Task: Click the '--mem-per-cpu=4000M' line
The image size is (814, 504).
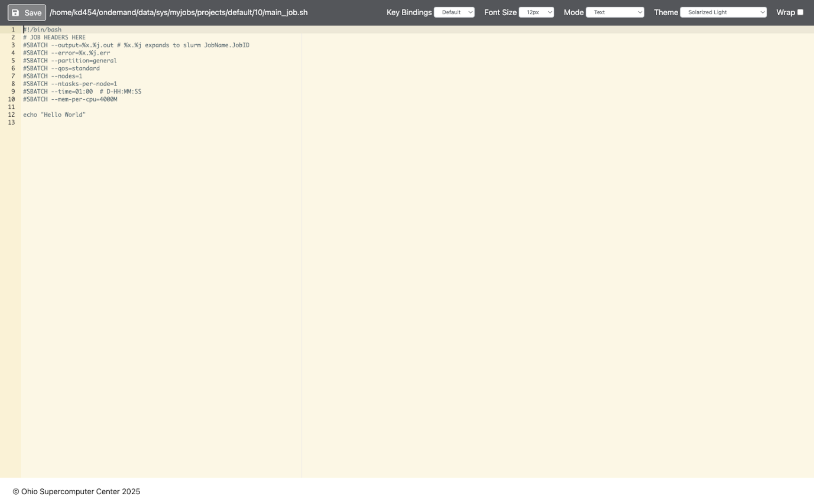Action: click(x=70, y=99)
